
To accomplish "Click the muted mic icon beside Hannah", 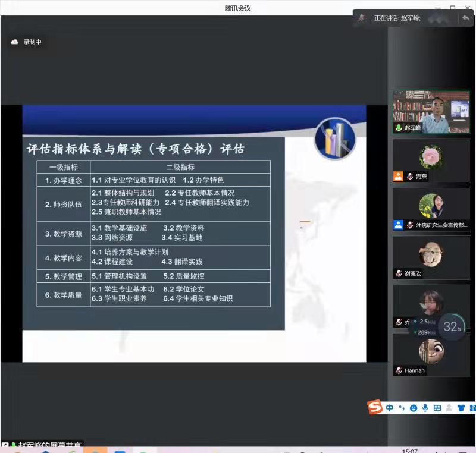I will tap(398, 370).
